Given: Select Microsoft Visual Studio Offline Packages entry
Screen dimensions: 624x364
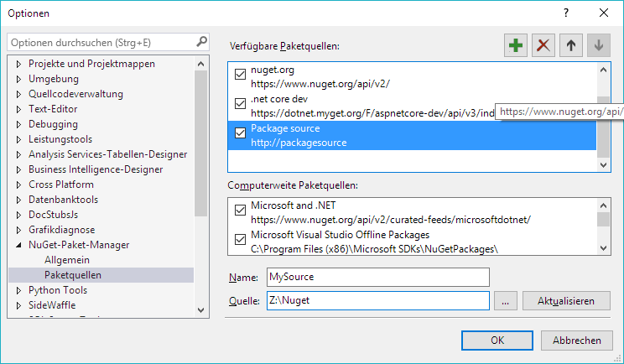Looking at the screenshot, I should (x=412, y=242).
